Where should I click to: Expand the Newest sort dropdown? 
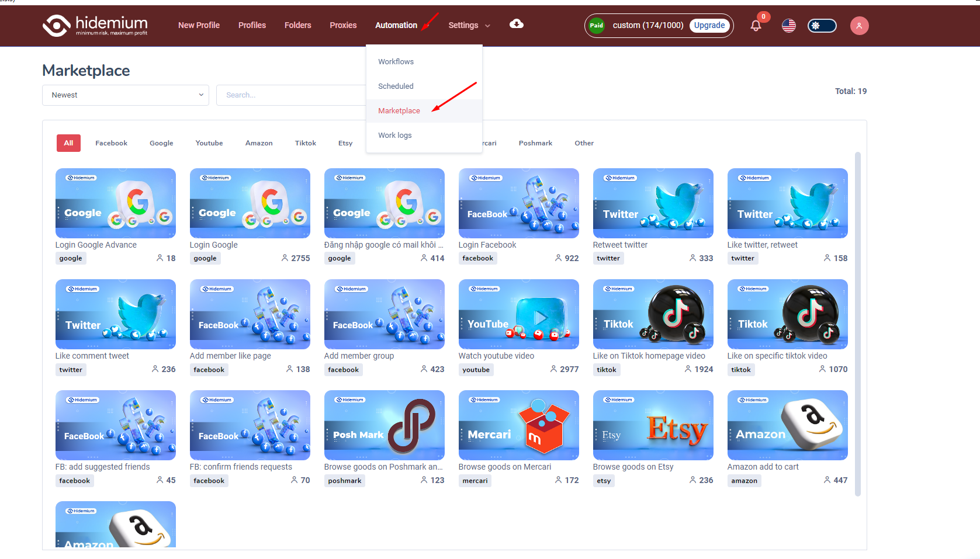(x=126, y=95)
